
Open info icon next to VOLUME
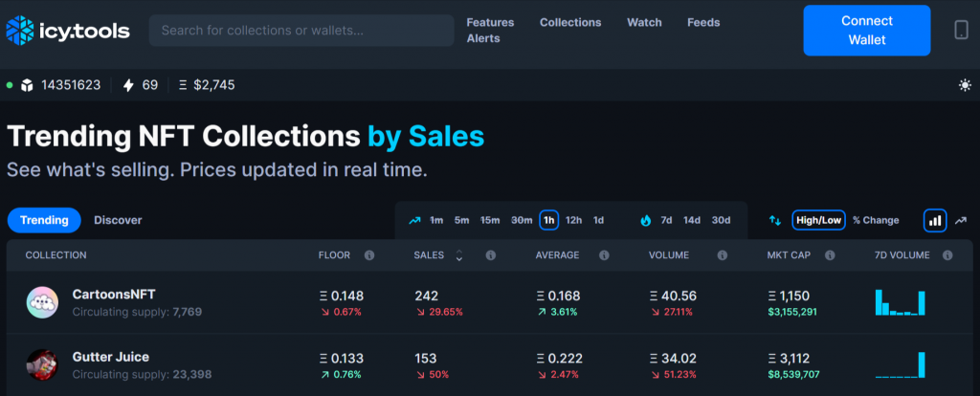722,255
